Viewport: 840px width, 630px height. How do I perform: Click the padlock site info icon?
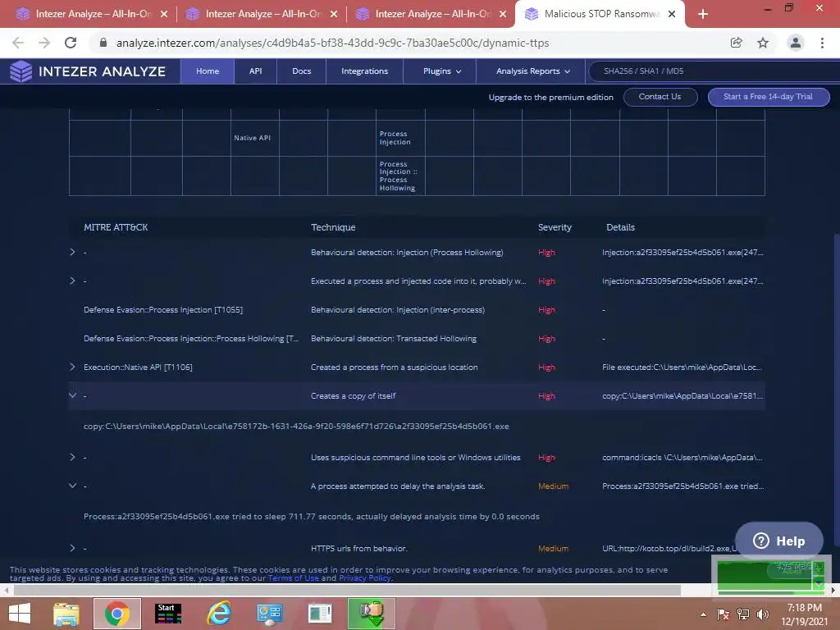pyautogui.click(x=103, y=43)
